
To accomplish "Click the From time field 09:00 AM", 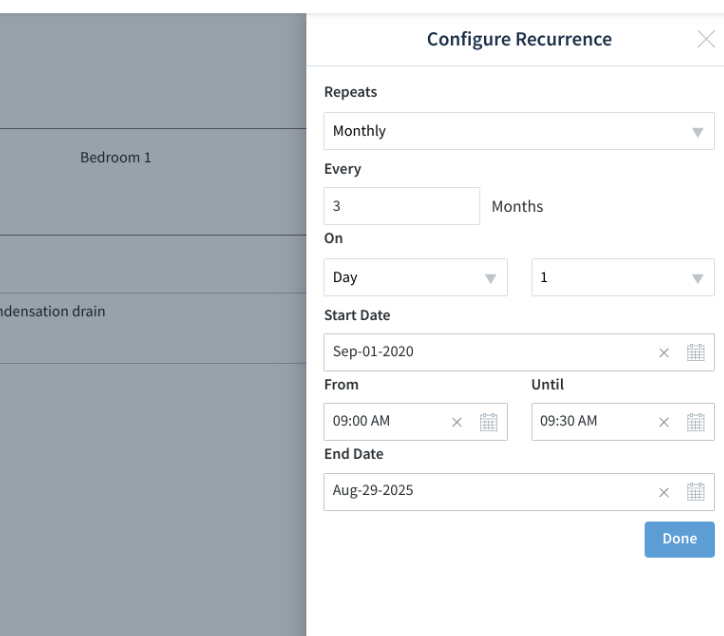I will pos(416,422).
